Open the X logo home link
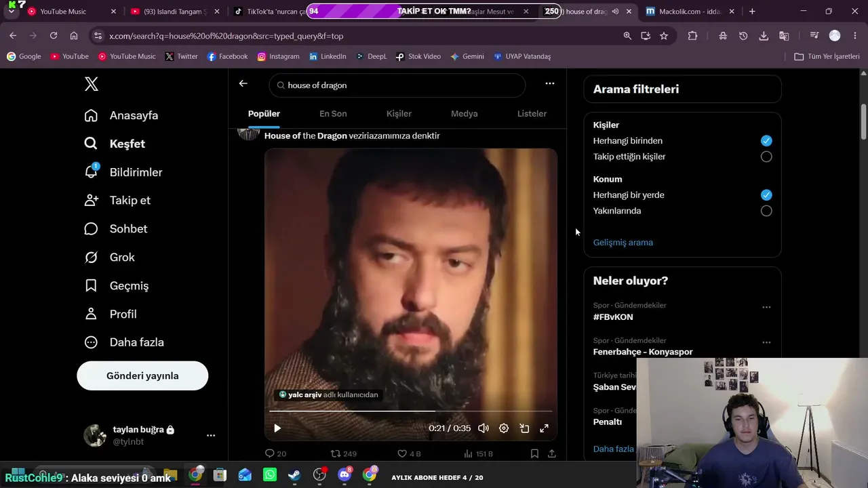This screenshot has height=488, width=868. click(92, 84)
